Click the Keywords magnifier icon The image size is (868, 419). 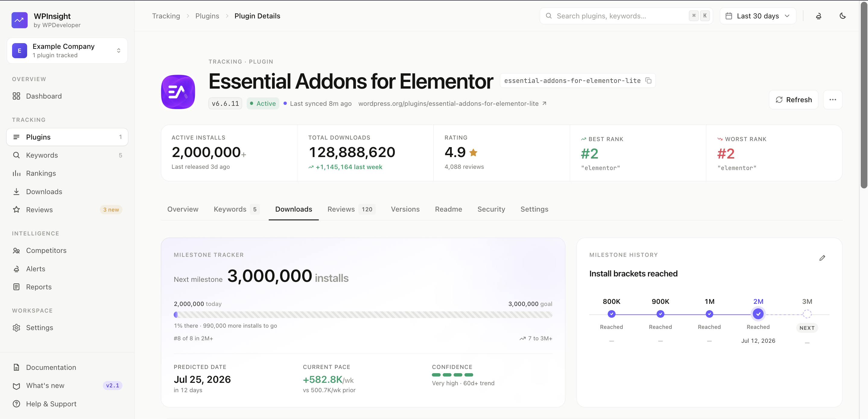tap(16, 155)
